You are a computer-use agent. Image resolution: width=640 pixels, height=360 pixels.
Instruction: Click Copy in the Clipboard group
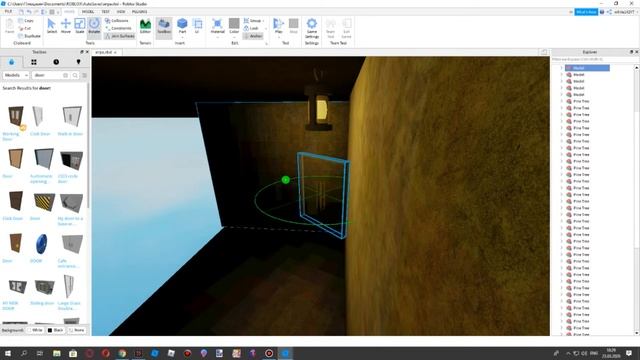26,20
